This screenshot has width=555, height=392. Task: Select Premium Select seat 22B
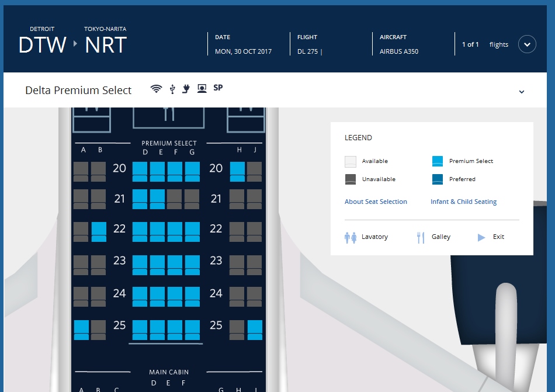tap(99, 231)
